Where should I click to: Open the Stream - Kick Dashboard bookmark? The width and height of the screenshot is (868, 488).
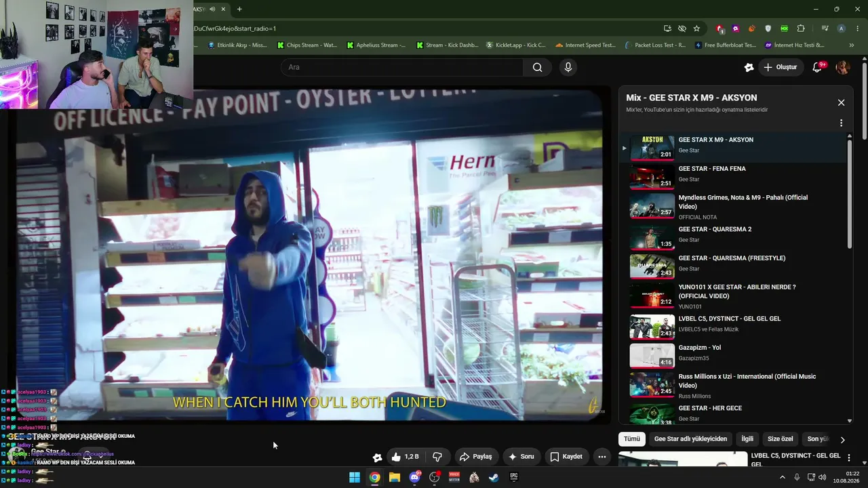coord(446,45)
